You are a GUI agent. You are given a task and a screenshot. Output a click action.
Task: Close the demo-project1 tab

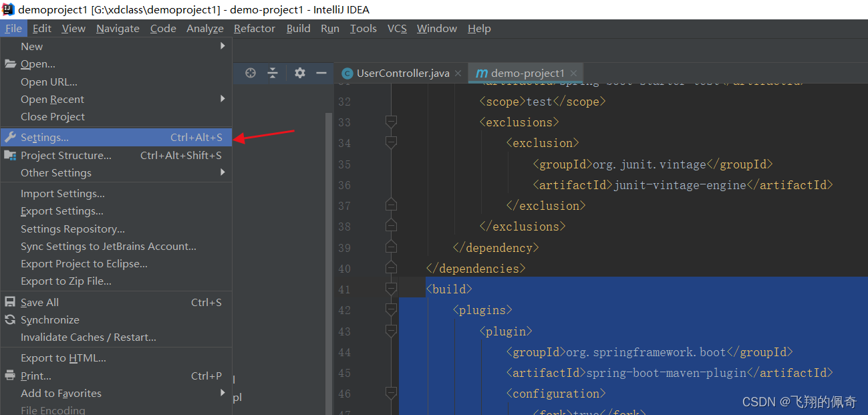pos(573,74)
